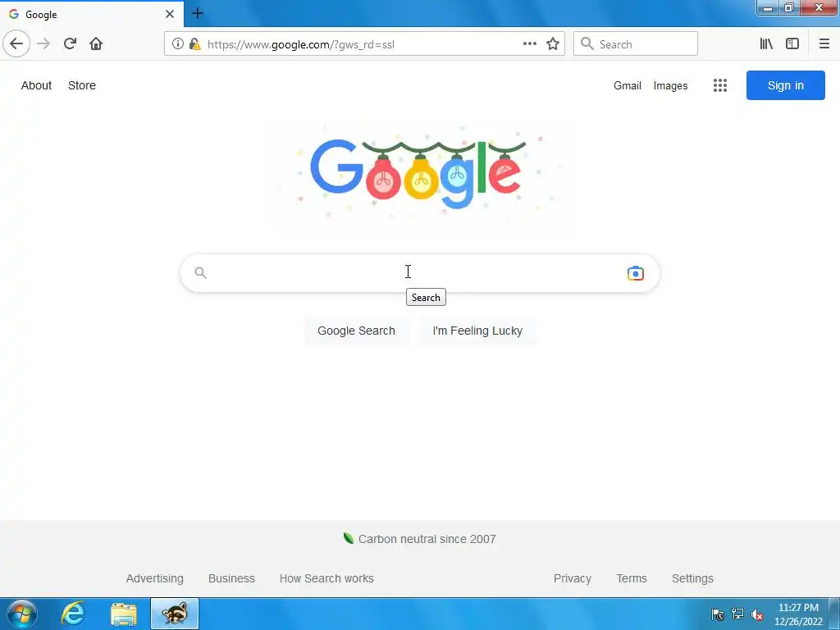The width and height of the screenshot is (840, 630).
Task: Open the Terms footer link
Action: (632, 578)
